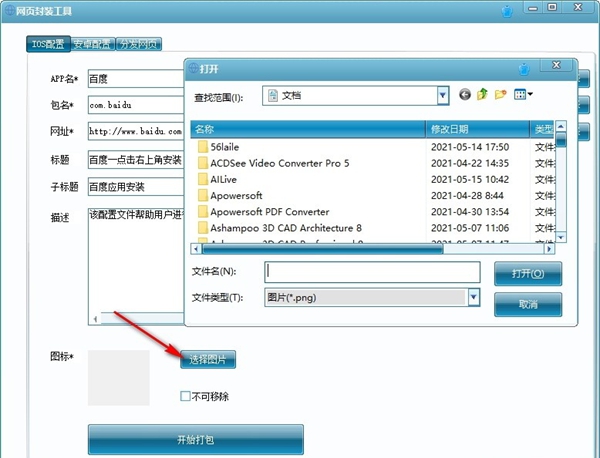Toggle the 不可移除 checkbox
This screenshot has width=600, height=458.
click(x=185, y=396)
